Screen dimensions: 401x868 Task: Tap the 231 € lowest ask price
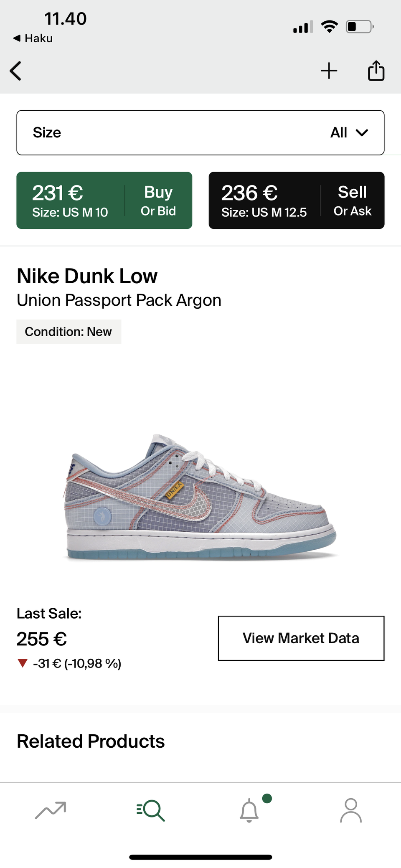click(58, 193)
